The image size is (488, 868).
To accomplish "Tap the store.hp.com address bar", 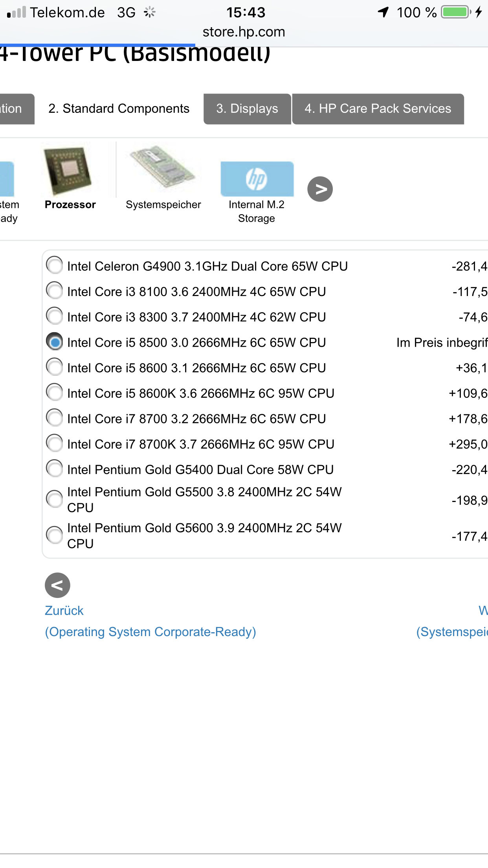I will click(244, 32).
